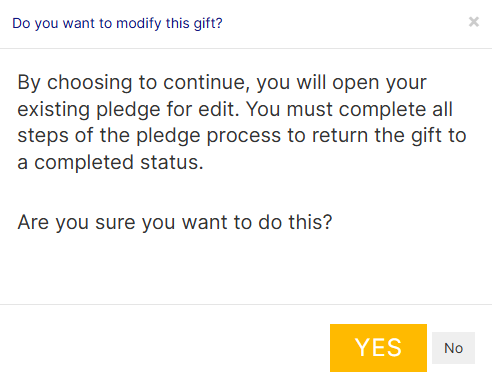Click the phrase 'By choosing' in the message
The image size is (492, 385).
click(75, 83)
